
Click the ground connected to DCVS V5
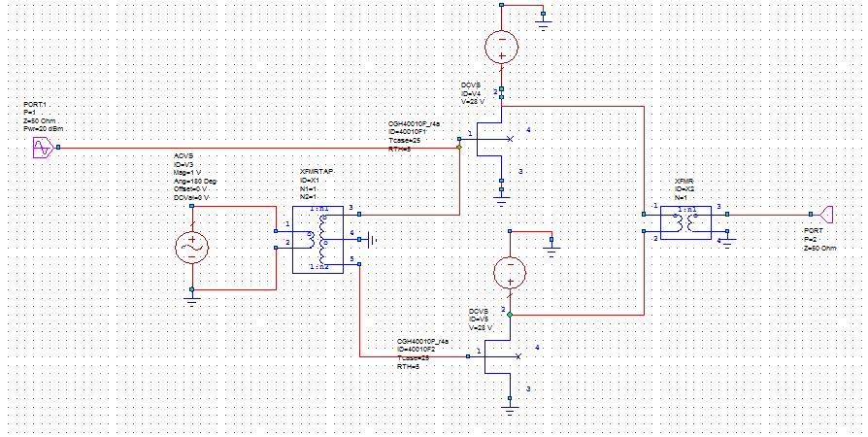point(551,250)
